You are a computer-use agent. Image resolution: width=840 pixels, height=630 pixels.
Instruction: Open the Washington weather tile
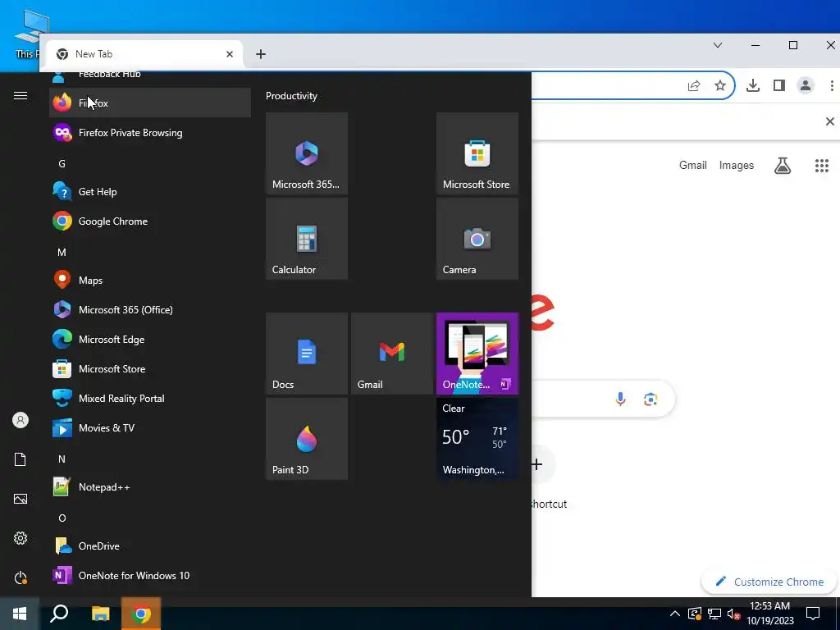pos(477,439)
